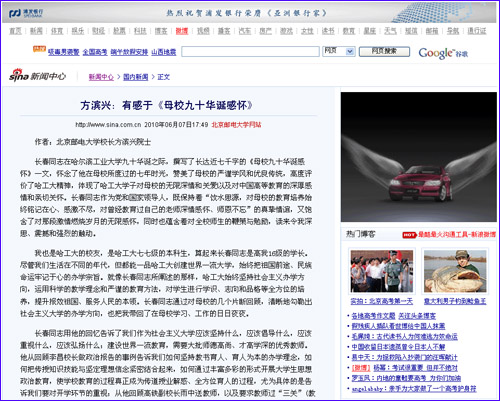Go to 新闻中心 breadcrumb link

[101, 77]
